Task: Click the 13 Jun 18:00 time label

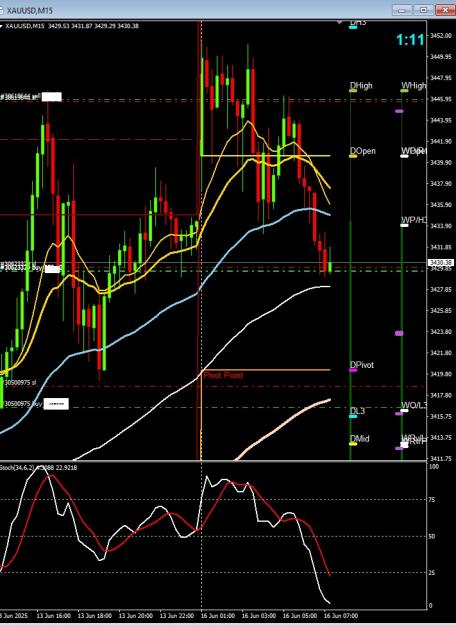Action: pos(94,616)
